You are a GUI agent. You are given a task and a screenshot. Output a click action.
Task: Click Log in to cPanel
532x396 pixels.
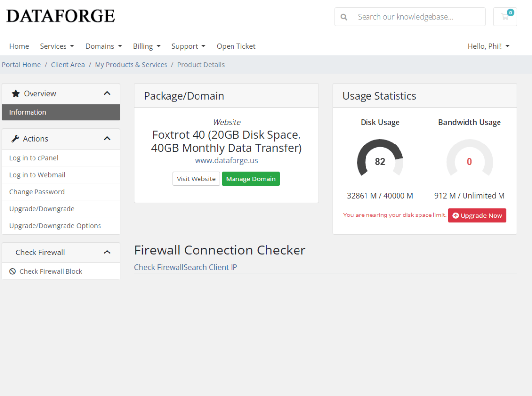point(61,158)
